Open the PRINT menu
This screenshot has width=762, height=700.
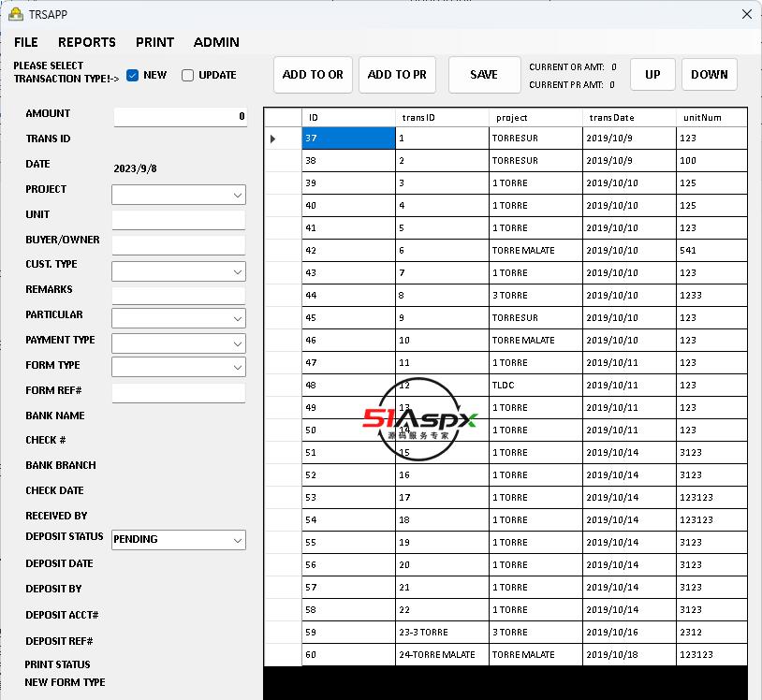[155, 42]
